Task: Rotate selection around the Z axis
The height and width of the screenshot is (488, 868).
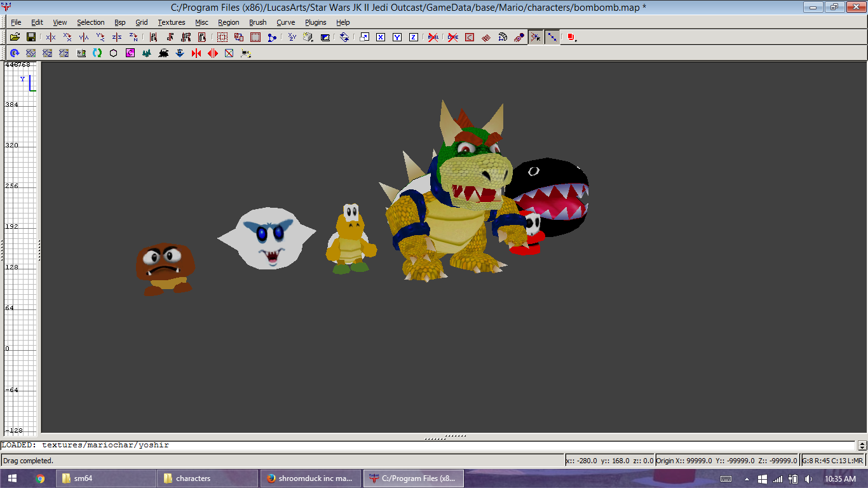Action: click(133, 37)
